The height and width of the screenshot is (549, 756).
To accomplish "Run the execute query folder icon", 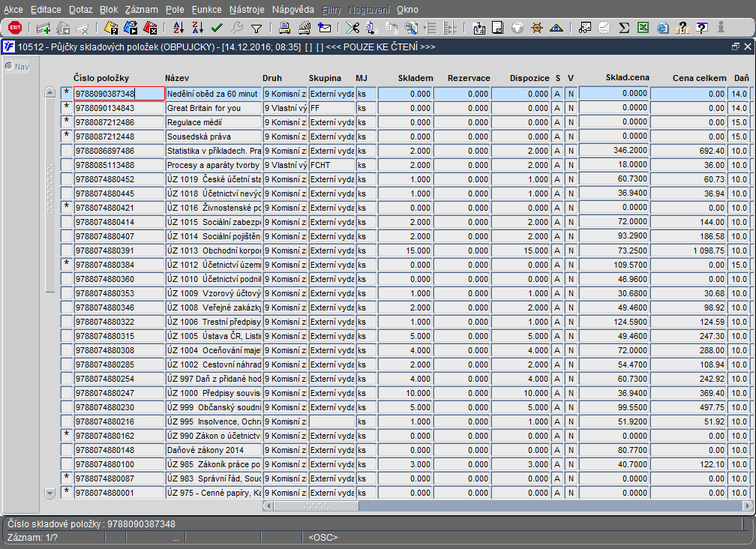I will tap(130, 28).
